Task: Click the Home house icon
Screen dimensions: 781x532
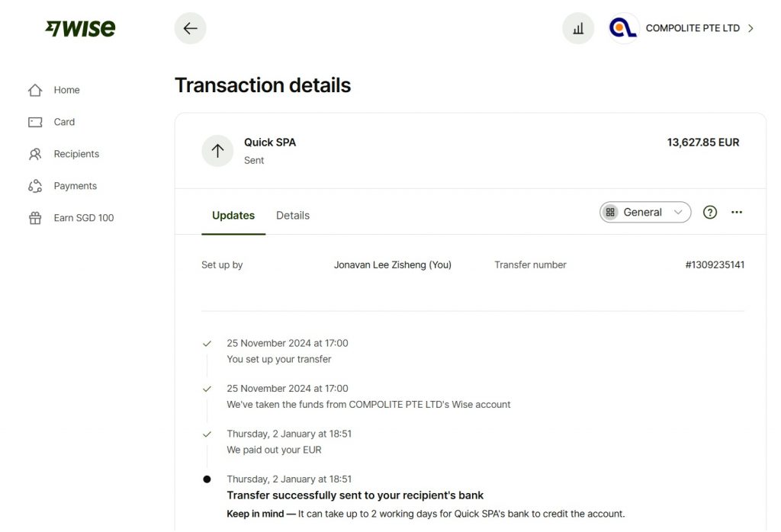Action: (x=35, y=90)
